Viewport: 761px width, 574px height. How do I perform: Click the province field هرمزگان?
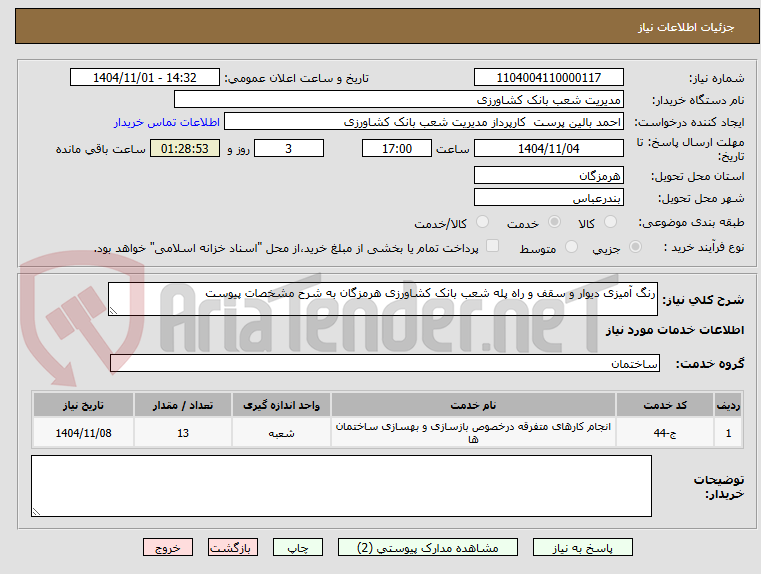pyautogui.click(x=549, y=175)
